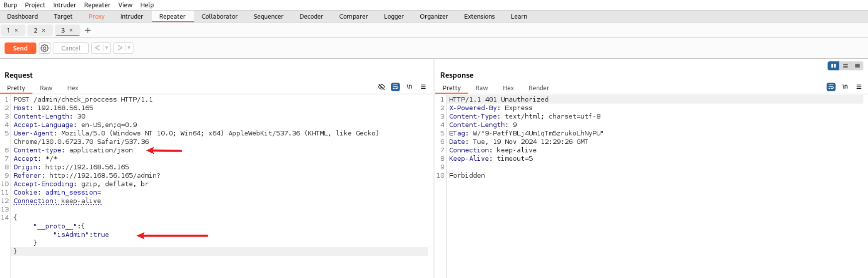
Task: Add a new Repeater tab
Action: click(x=88, y=30)
